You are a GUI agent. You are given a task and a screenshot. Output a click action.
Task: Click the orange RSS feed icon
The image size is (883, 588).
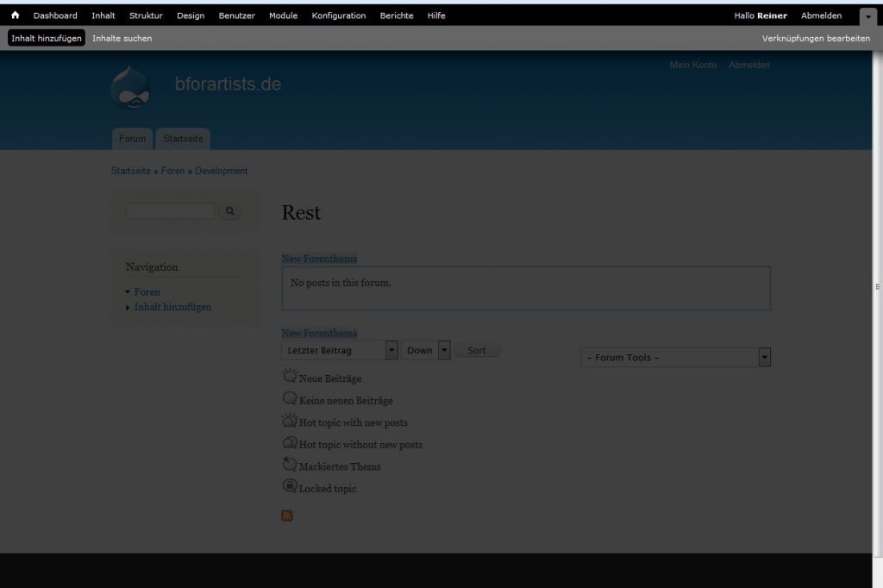pyautogui.click(x=287, y=516)
